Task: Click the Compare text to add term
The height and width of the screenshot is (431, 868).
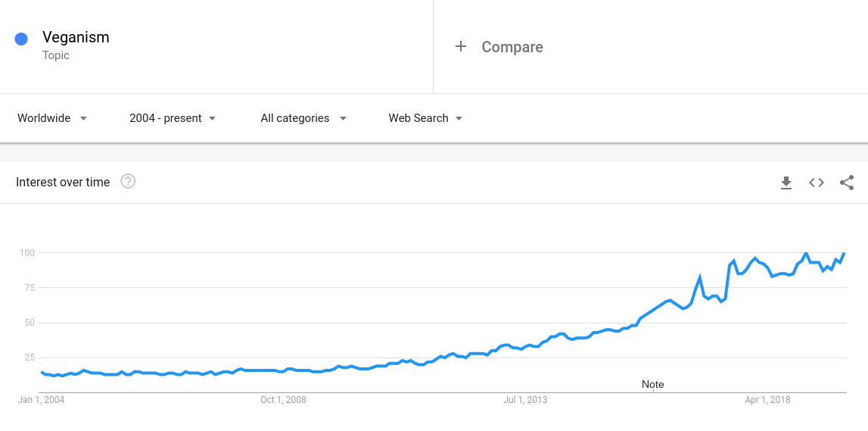Action: click(x=512, y=47)
